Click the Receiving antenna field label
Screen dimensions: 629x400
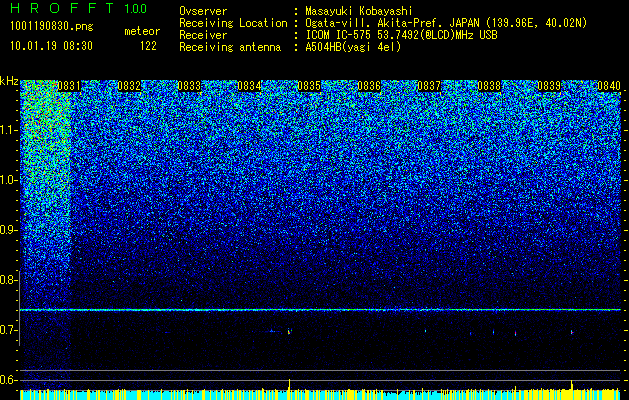tap(230, 47)
